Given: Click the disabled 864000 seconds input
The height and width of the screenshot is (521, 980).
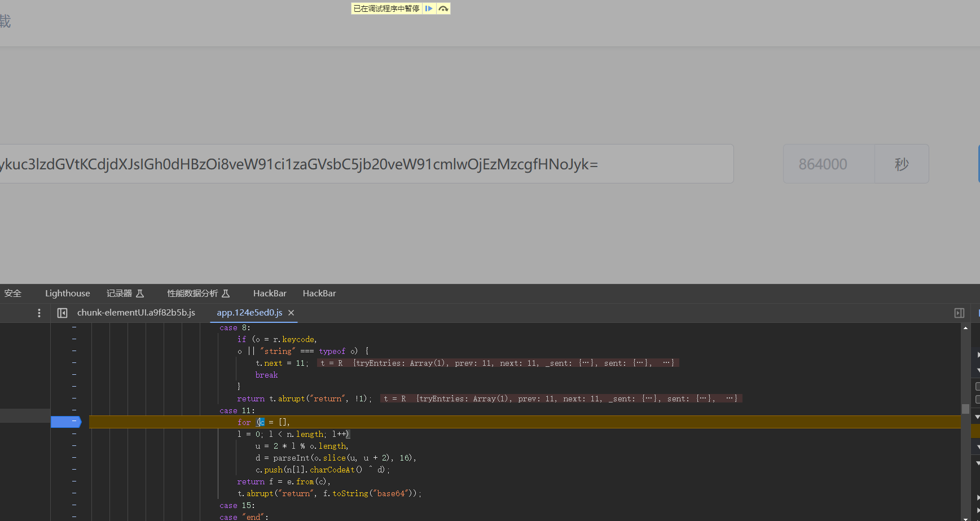Looking at the screenshot, I should [x=829, y=164].
